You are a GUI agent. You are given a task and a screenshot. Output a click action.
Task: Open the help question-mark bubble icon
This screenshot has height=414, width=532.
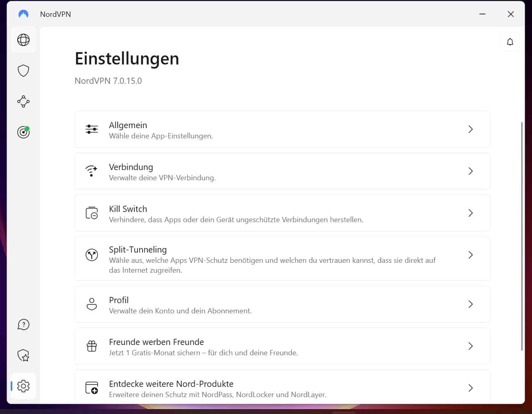point(23,325)
